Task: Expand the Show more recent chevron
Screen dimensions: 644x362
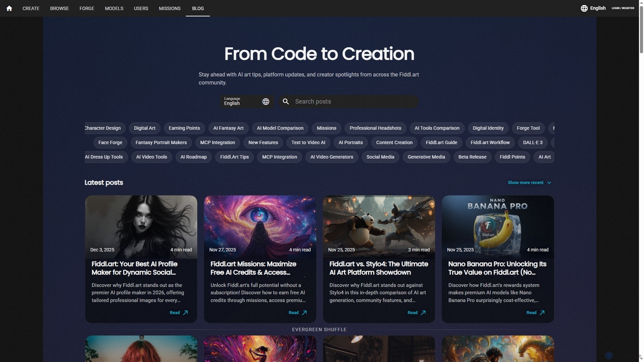Action: point(549,183)
